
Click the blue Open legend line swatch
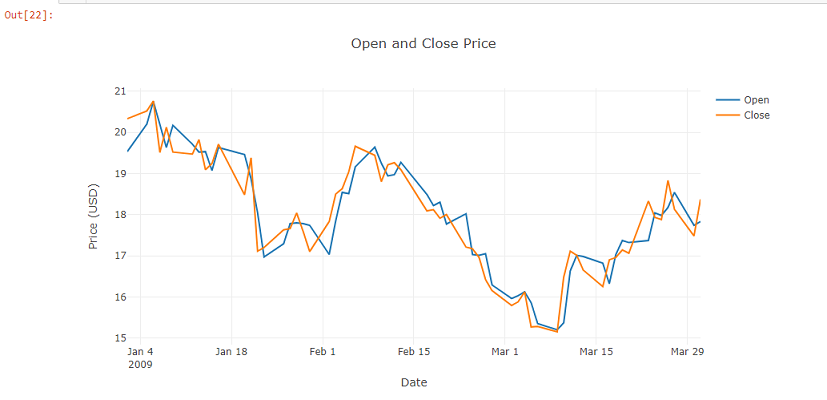pos(727,100)
